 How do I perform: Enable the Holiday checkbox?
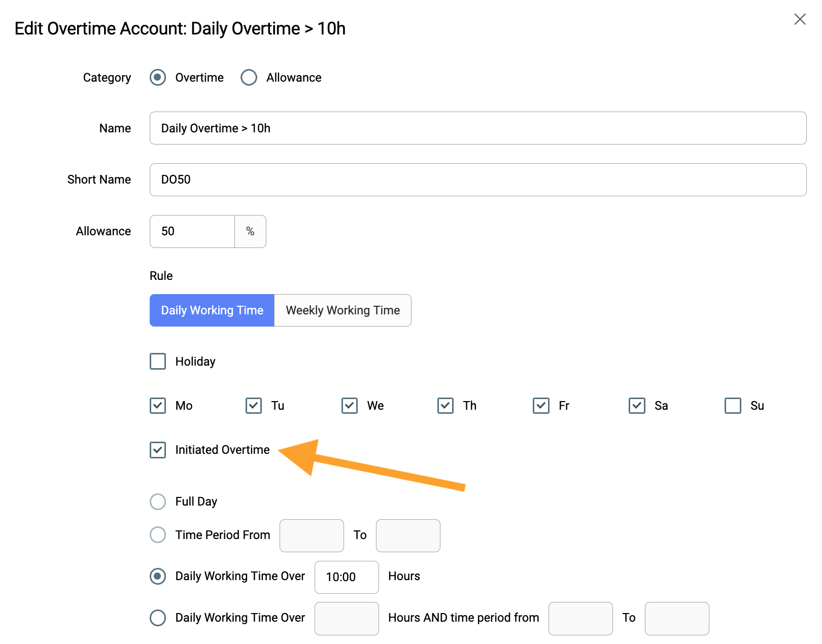pos(158,362)
